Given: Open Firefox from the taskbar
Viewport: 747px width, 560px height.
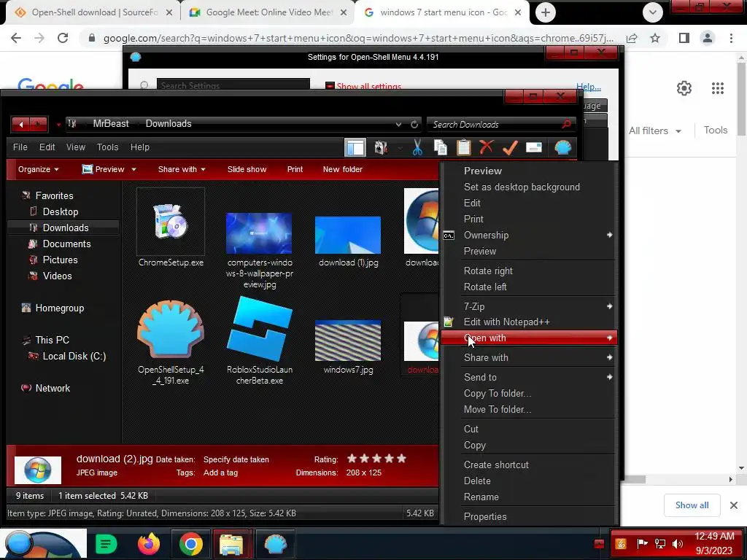Looking at the screenshot, I should 149,543.
